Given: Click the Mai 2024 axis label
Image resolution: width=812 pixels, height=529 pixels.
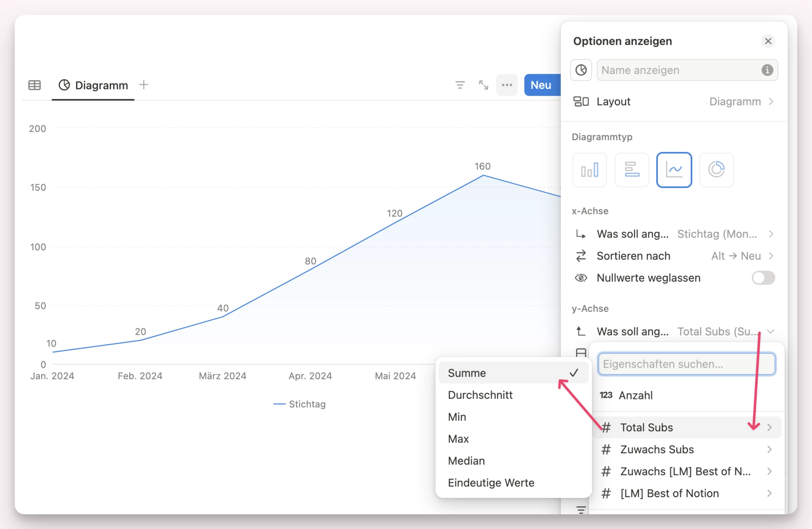Looking at the screenshot, I should 395,376.
